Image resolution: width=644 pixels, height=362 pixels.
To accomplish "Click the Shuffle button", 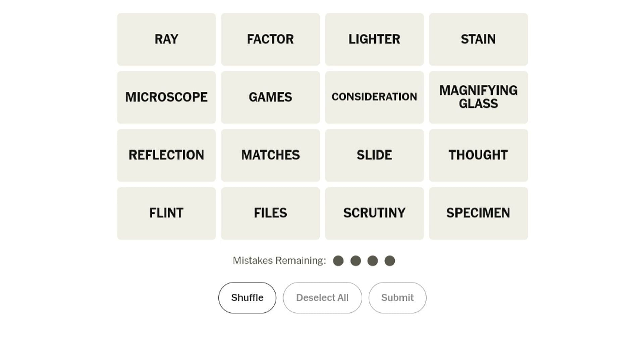I will 247,297.
